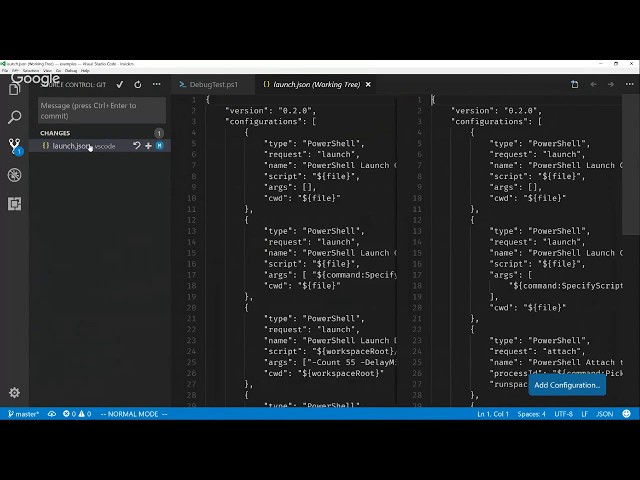Click "name": "PowerShell Attach line in right editor
Image resolution: width=640 pixels, height=480 pixels.
tap(556, 362)
